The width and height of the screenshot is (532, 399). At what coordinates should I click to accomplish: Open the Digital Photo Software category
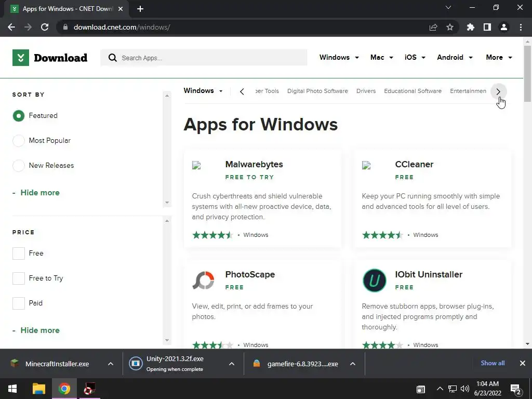(317, 91)
